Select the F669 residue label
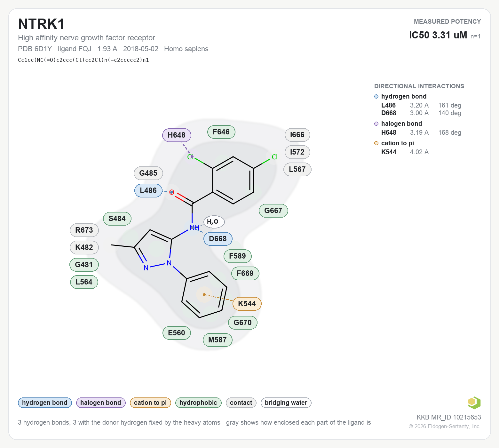 [x=245, y=273]
